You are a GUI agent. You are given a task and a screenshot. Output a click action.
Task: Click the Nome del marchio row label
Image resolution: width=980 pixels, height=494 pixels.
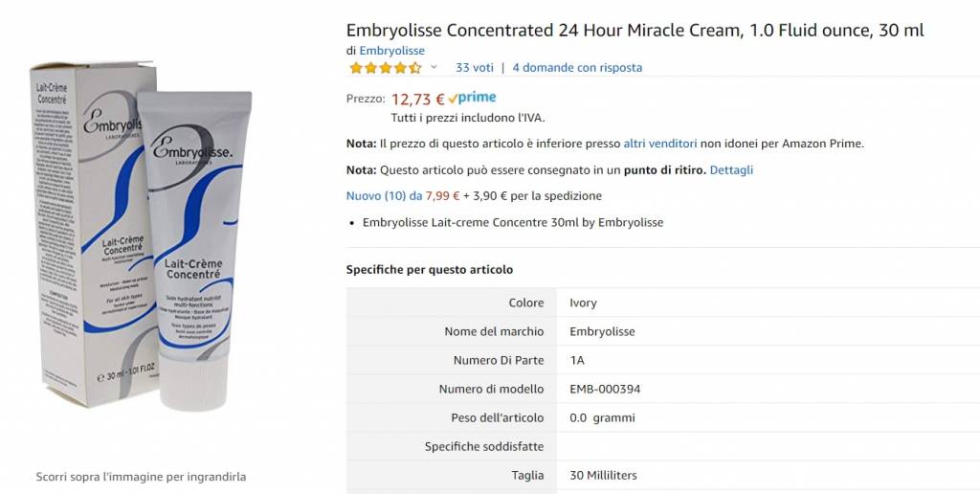point(494,331)
